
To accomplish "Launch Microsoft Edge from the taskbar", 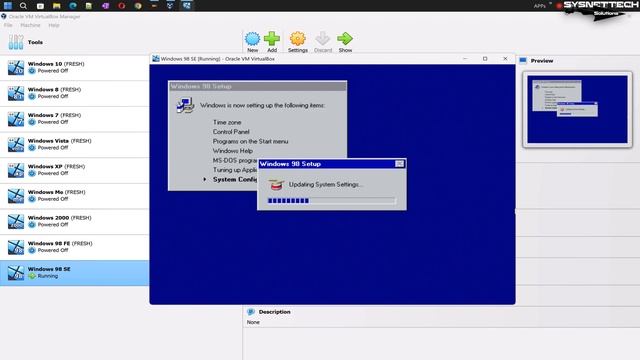I will pyautogui.click(x=73, y=6).
